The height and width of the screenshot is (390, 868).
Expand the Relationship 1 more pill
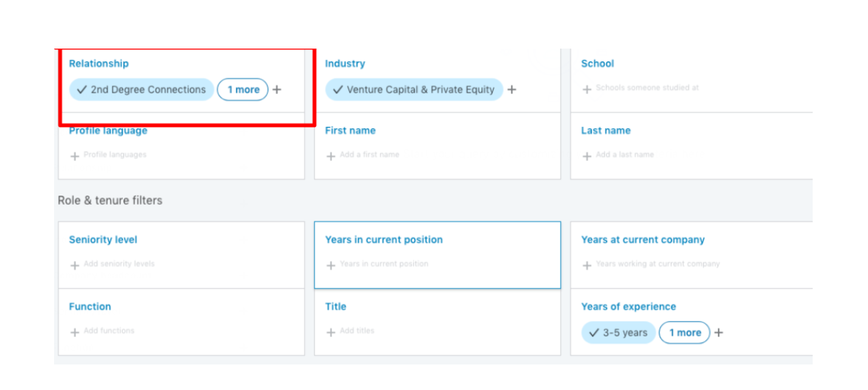pos(243,89)
